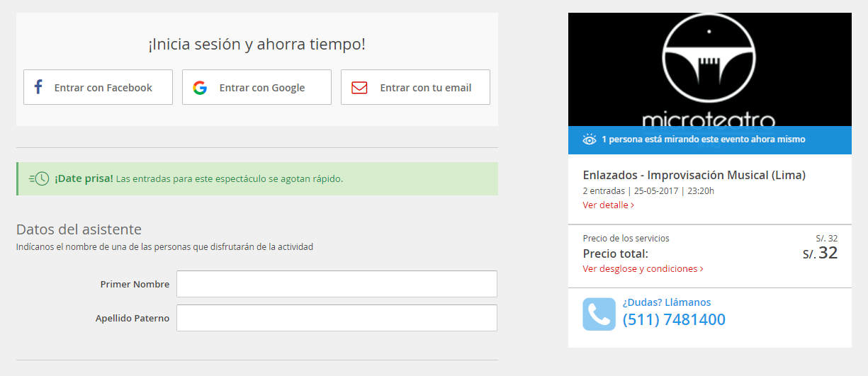Click the clock icon beside ¡Date prisa!
This screenshot has width=868, height=376.
[39, 178]
